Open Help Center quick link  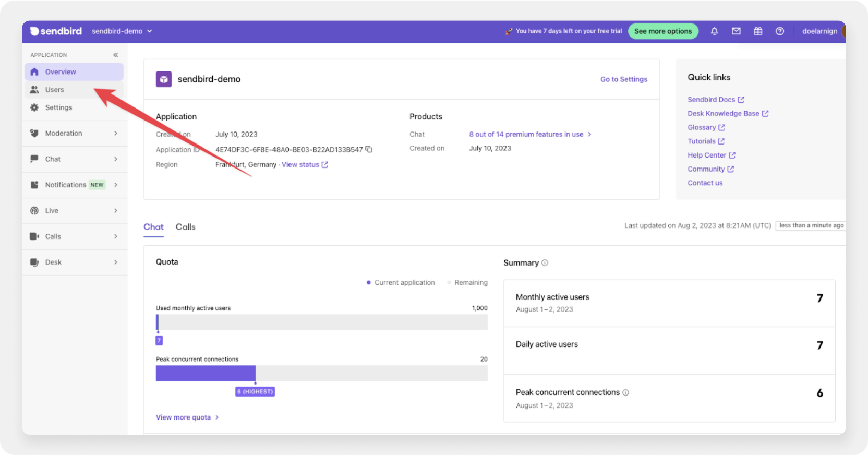click(712, 155)
